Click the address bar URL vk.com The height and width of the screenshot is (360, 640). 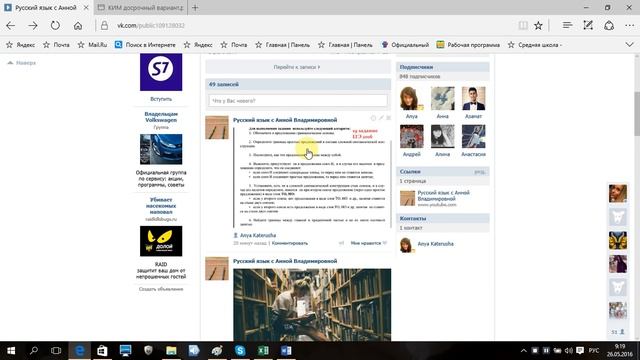tap(151, 25)
